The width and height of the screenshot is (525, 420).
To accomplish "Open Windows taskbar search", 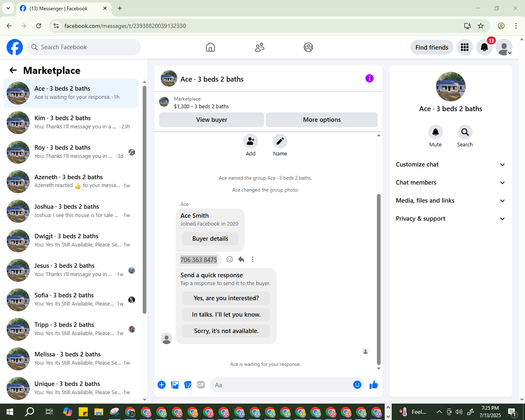I will click(x=30, y=412).
